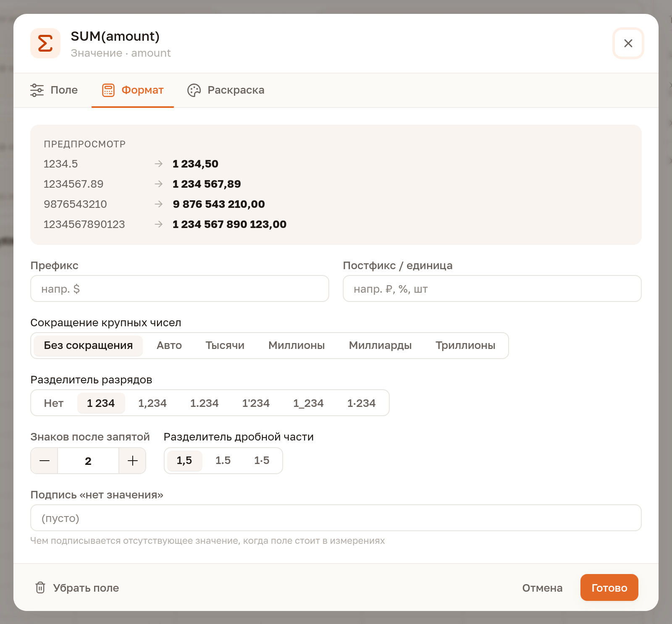Select Нет for thousands separator
This screenshot has height=624, width=672.
(54, 403)
